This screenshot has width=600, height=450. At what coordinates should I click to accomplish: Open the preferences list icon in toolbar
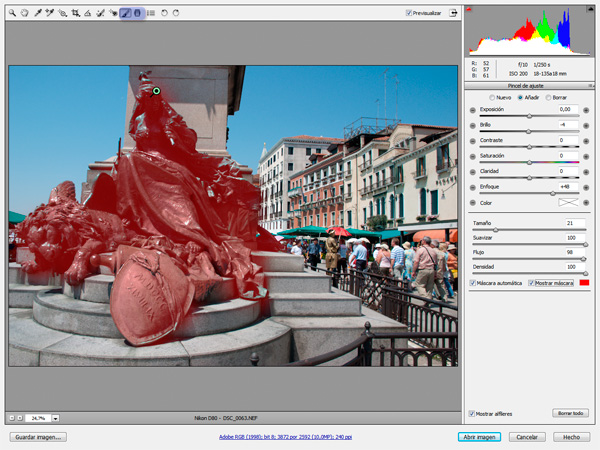click(x=151, y=13)
